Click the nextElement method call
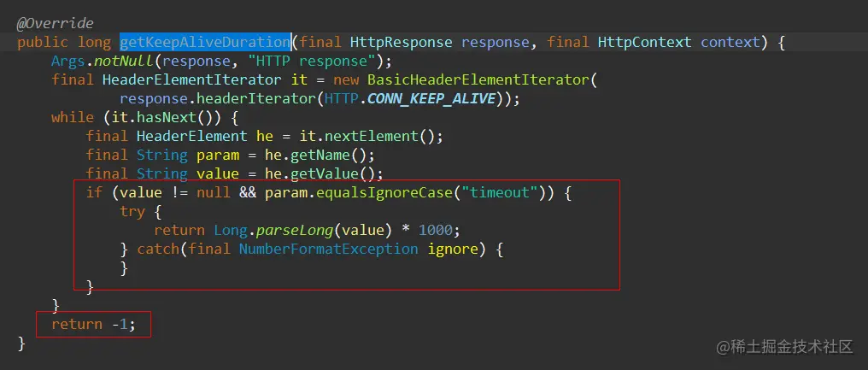This screenshot has height=370, width=868. tap(372, 136)
